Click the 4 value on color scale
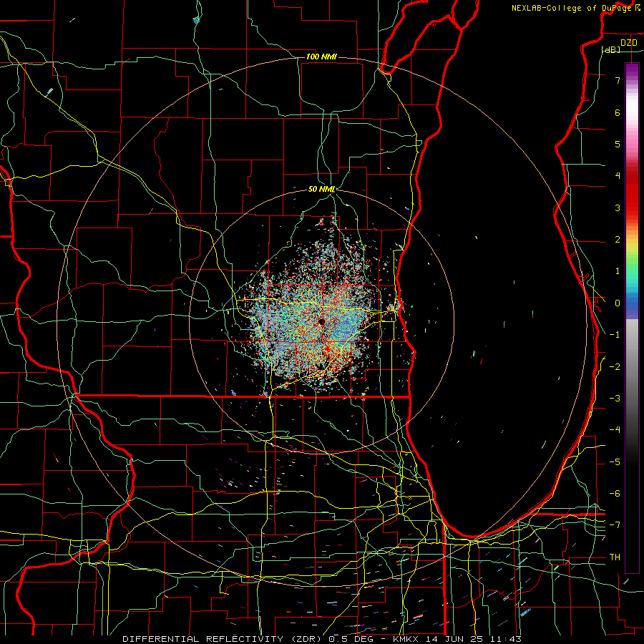Viewport: 644px width, 644px height. point(618,176)
